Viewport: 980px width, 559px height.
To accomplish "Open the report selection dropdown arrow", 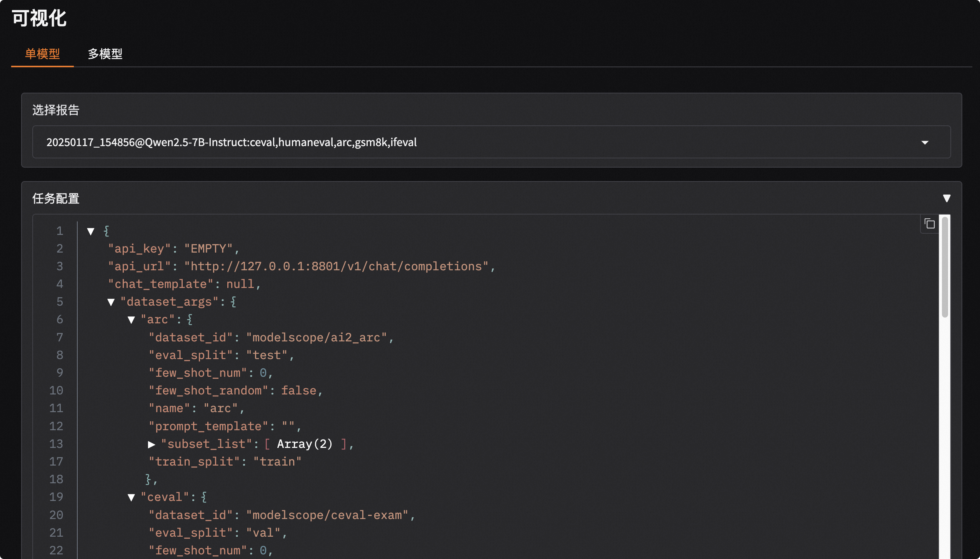I will coord(925,143).
